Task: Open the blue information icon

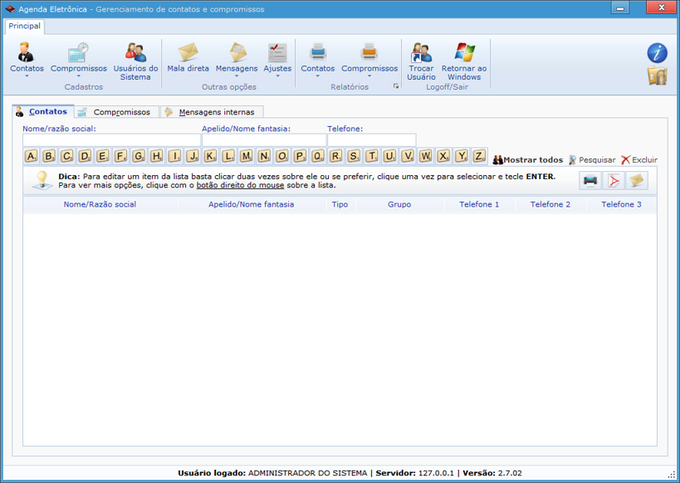Action: (657, 53)
